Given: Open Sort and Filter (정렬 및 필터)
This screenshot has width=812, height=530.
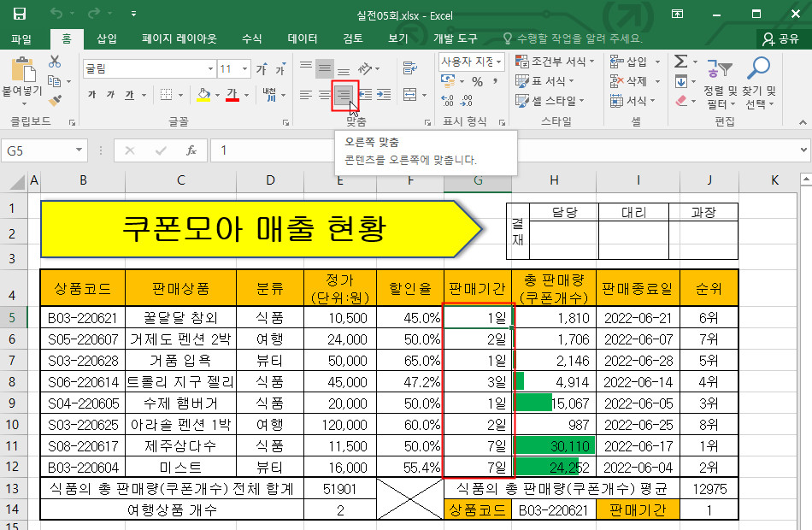Looking at the screenshot, I should pyautogui.click(x=721, y=84).
